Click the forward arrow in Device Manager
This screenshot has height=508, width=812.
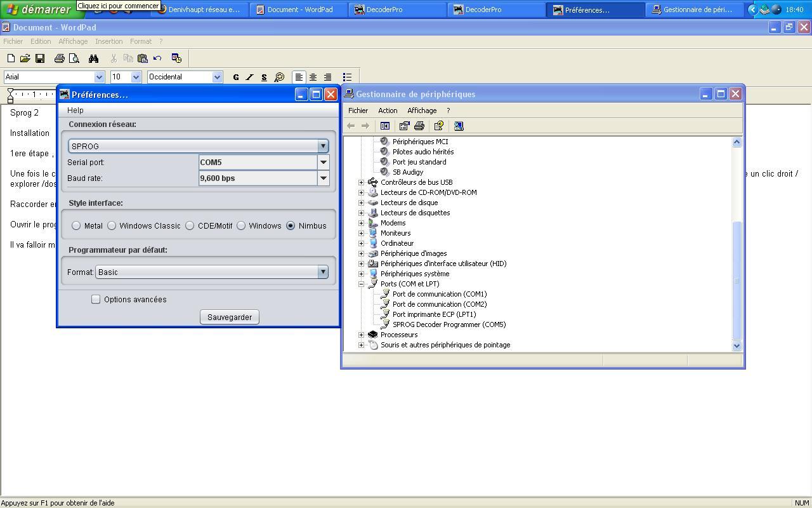click(x=365, y=126)
